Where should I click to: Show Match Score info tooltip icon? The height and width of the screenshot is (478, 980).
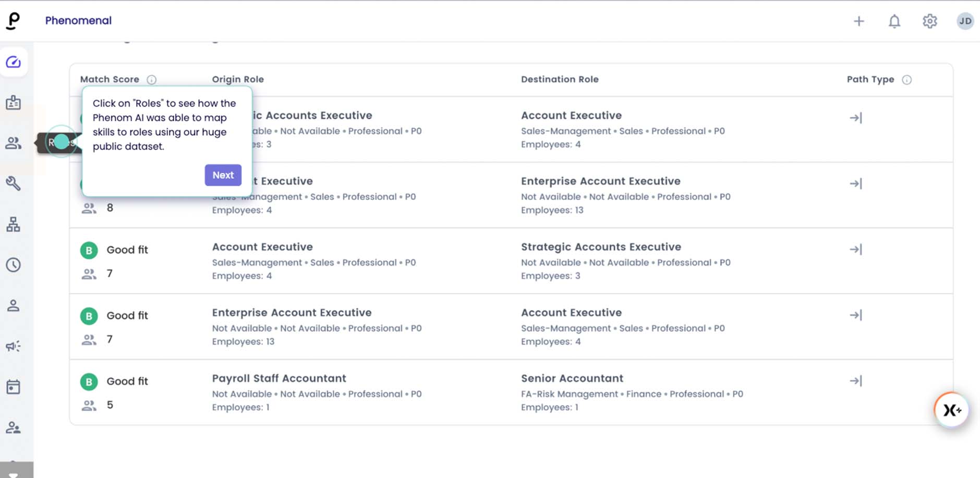point(152,80)
